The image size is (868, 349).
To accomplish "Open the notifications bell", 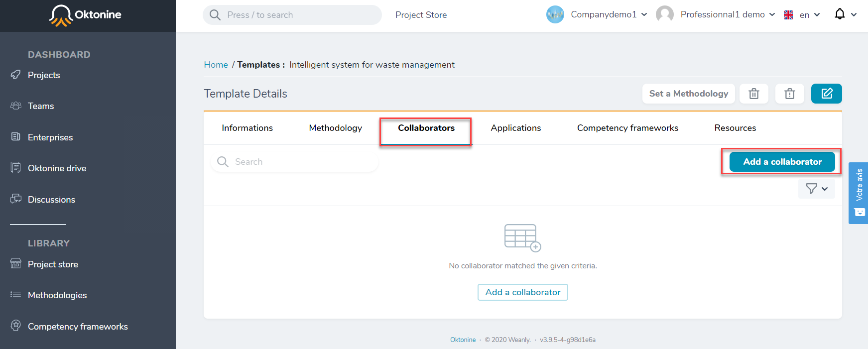I will [x=840, y=14].
